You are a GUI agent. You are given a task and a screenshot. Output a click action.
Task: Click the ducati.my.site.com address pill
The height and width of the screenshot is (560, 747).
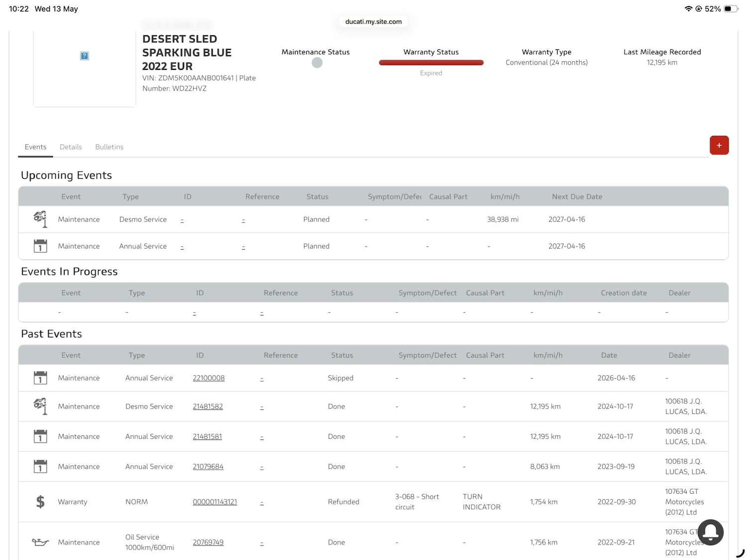click(x=373, y=21)
